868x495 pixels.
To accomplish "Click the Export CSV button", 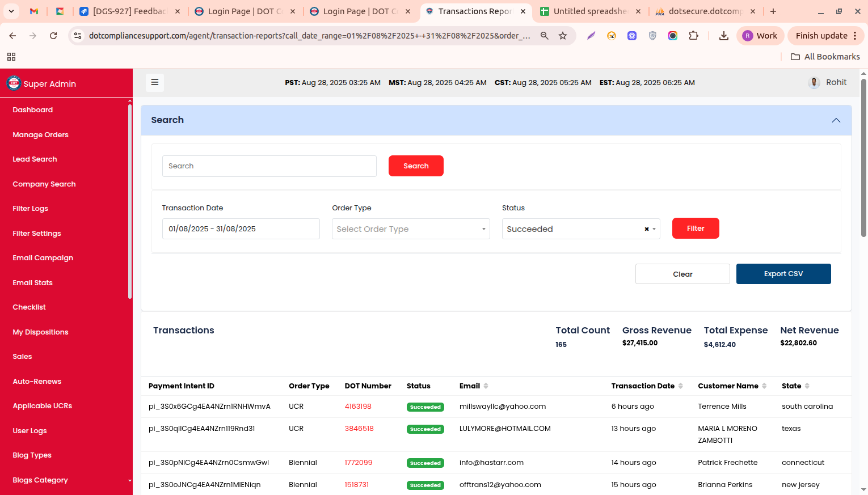I will pyautogui.click(x=783, y=274).
